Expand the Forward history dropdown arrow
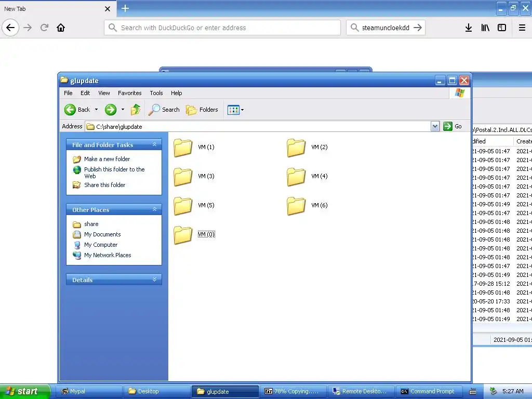Viewport: 532px width, 399px height. [x=123, y=110]
